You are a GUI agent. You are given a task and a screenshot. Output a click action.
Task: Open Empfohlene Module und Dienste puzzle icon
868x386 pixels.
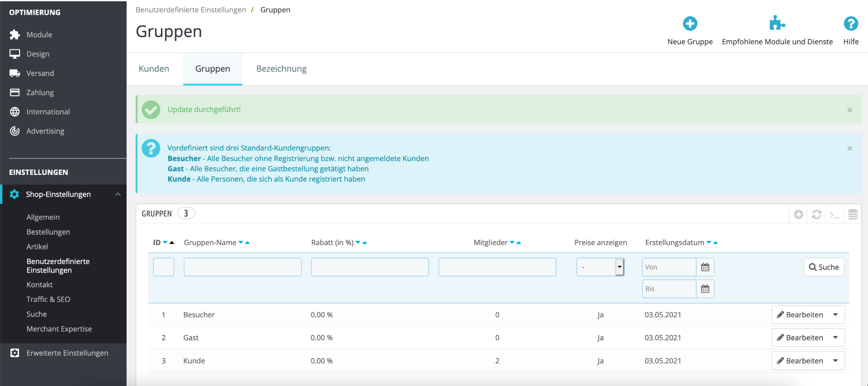(777, 23)
